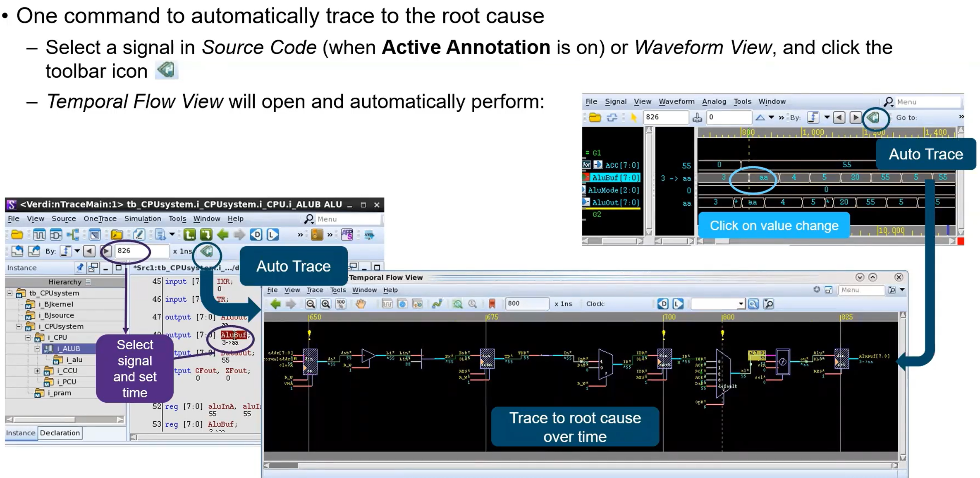Viewport: 980px width, 478px height.
Task: Click the 826 time field in nTrace
Action: pos(141,251)
